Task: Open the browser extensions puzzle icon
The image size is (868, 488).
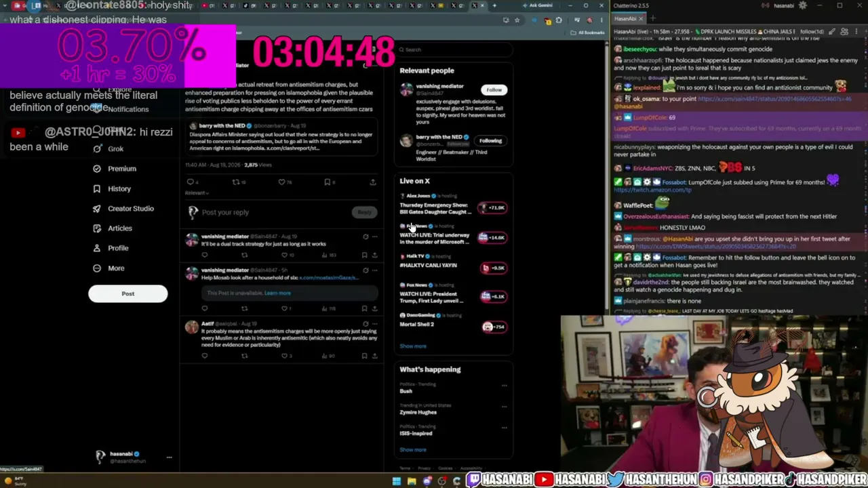Action: pyautogui.click(x=559, y=20)
